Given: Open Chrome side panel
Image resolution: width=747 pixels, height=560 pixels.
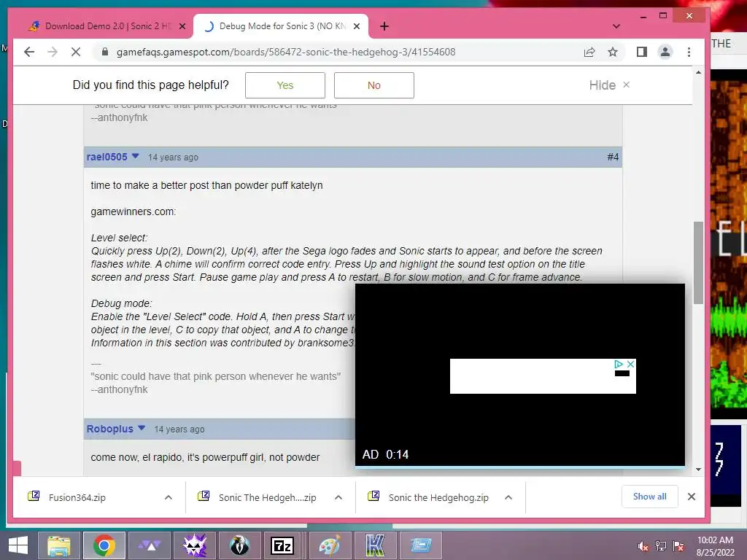Looking at the screenshot, I should pyautogui.click(x=642, y=52).
